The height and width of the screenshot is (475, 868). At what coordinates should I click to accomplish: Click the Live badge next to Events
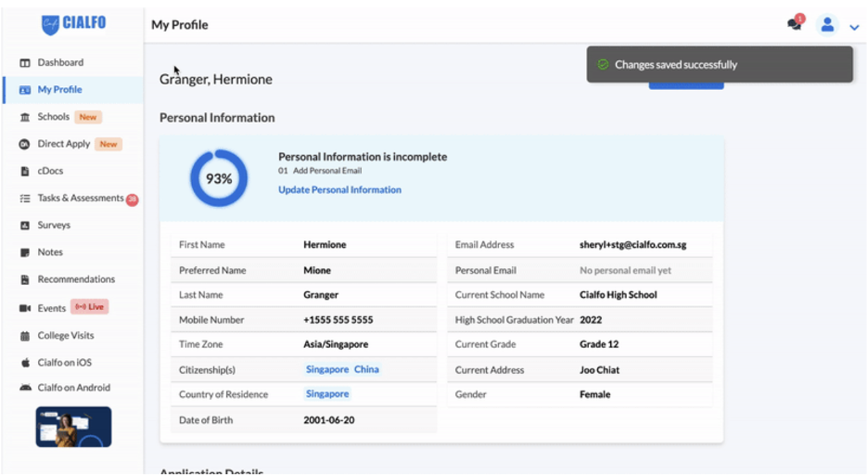pyautogui.click(x=90, y=307)
